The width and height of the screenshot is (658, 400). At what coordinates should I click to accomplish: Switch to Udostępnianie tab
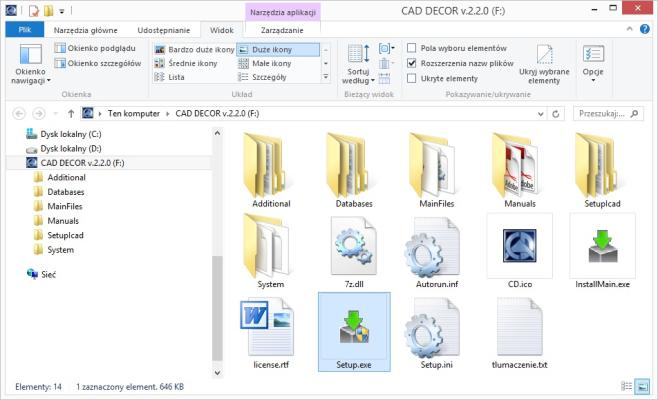point(164,30)
